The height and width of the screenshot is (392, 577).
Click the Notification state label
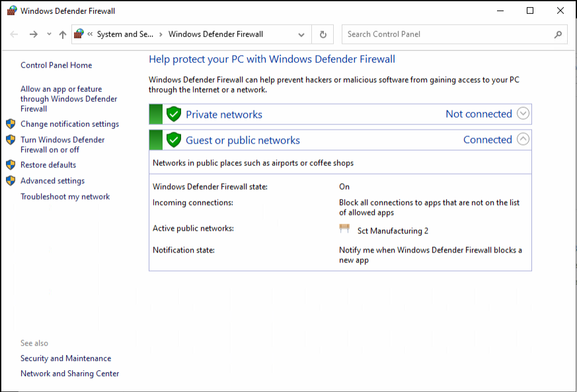click(x=184, y=250)
